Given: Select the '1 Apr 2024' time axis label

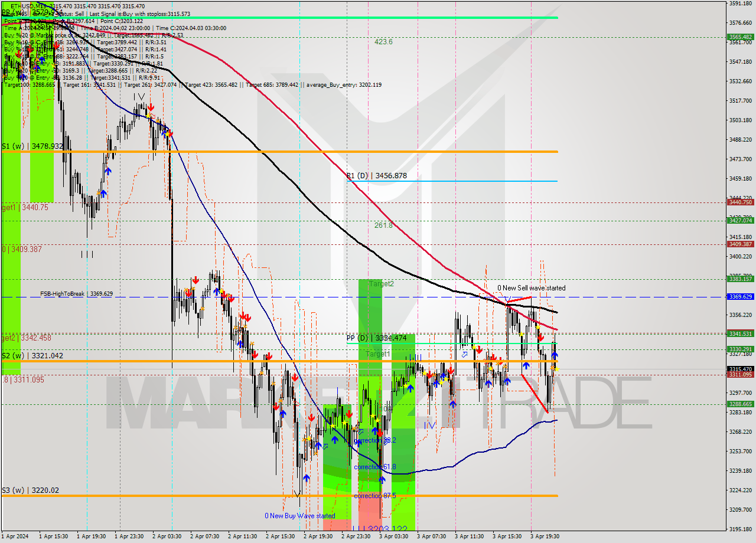Looking at the screenshot, I should [x=15, y=537].
